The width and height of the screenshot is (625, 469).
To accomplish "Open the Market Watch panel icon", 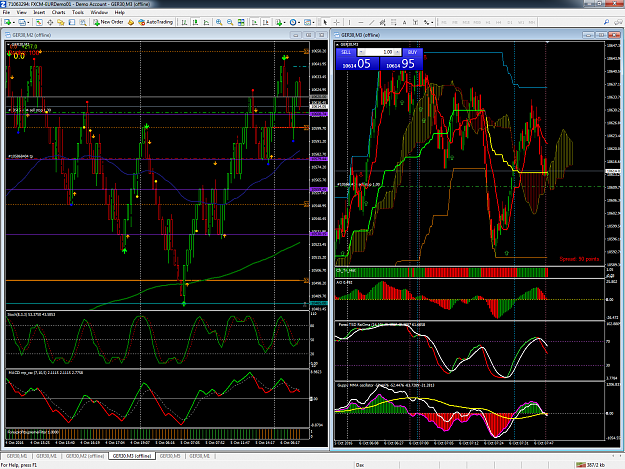I will 39,22.
